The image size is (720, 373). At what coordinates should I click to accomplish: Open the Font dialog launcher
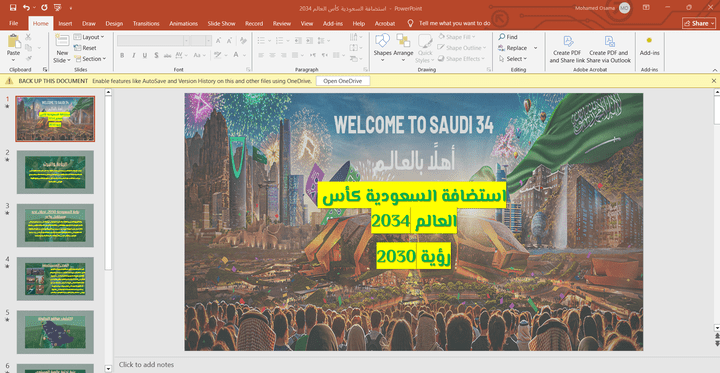(248, 70)
